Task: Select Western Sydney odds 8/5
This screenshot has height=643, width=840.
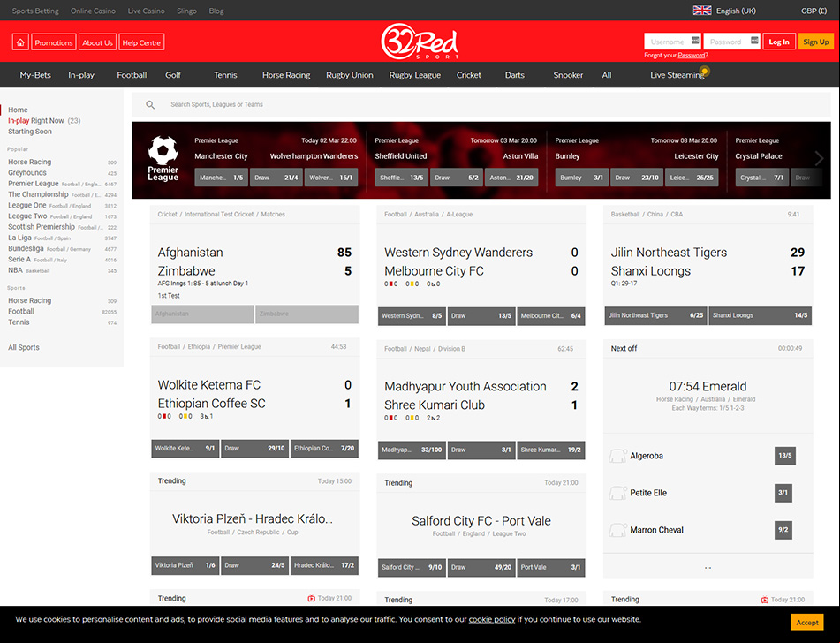Action: (x=412, y=316)
